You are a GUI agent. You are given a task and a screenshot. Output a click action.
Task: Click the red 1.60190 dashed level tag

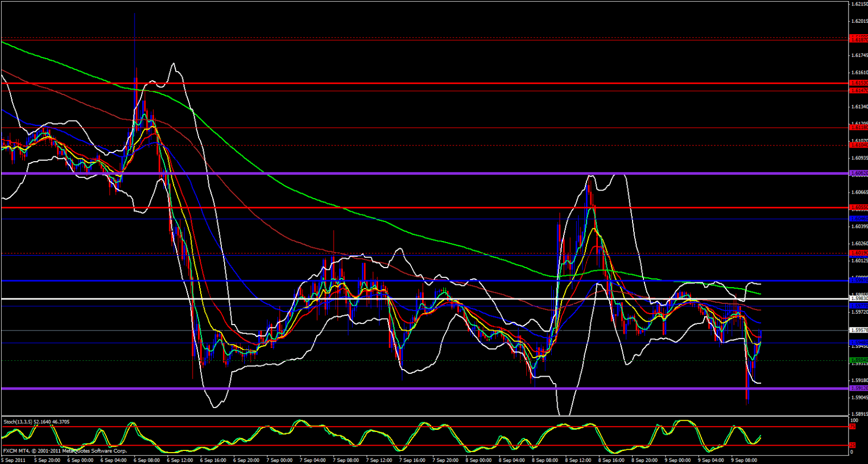858,253
